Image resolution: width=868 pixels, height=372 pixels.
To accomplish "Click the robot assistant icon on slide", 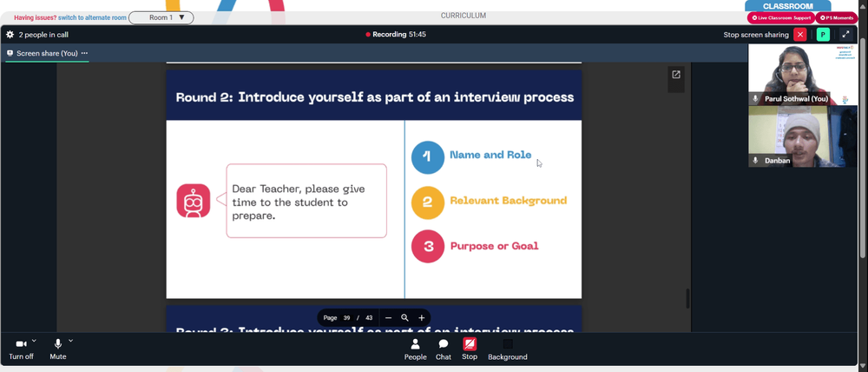I will coord(194,201).
